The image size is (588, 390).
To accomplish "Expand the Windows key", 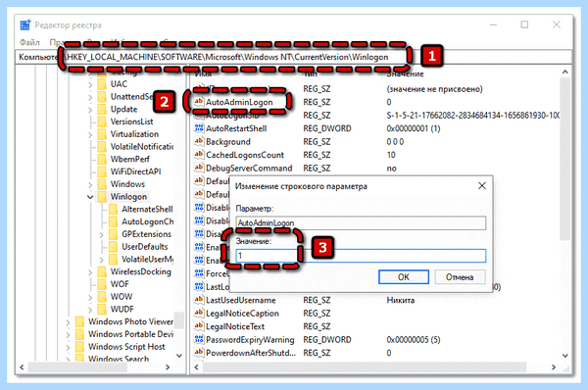I will [x=90, y=185].
